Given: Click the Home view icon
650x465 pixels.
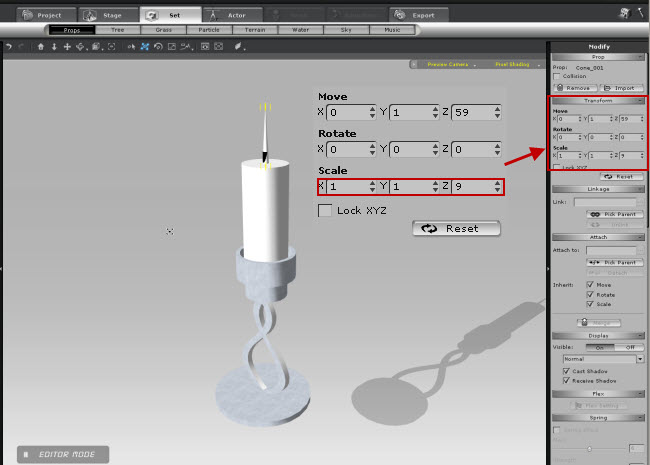Looking at the screenshot, I should (x=41, y=47).
